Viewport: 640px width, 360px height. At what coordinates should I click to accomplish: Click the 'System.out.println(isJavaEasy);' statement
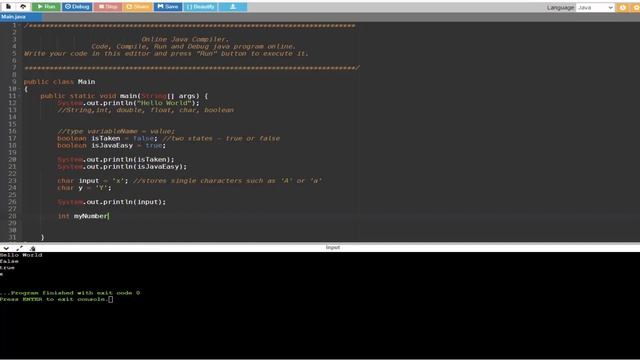122,167
